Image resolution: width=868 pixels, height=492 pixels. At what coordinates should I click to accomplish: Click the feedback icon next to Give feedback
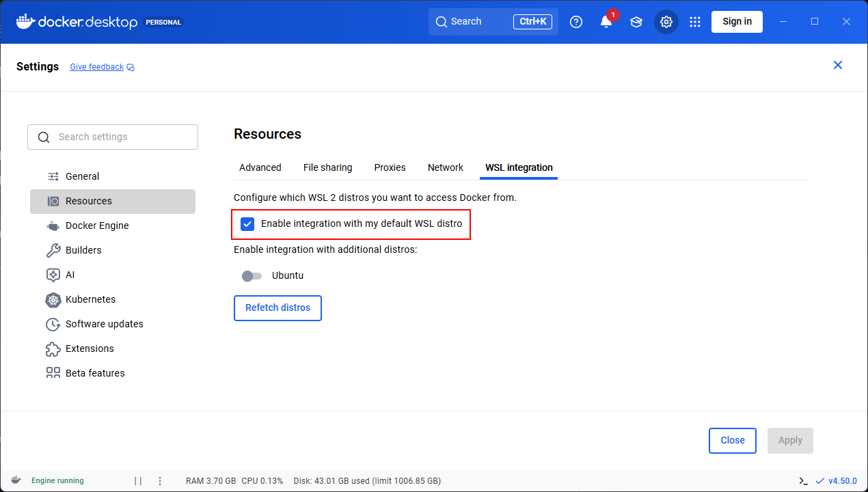coord(131,67)
